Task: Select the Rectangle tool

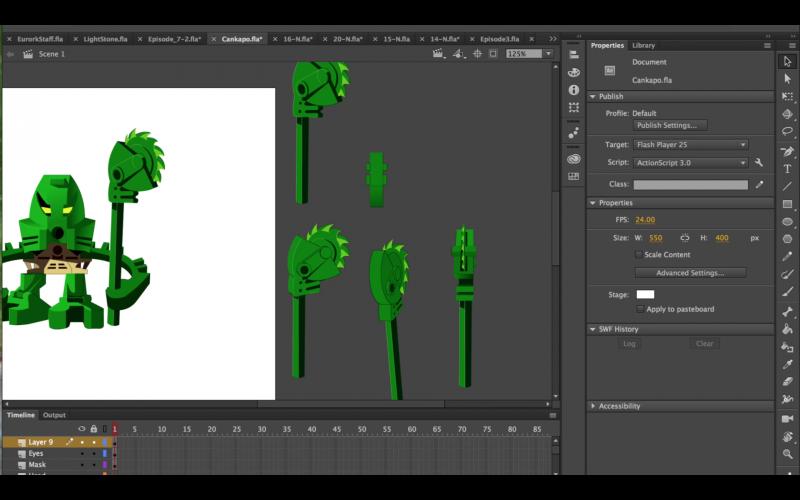Action: click(x=787, y=204)
